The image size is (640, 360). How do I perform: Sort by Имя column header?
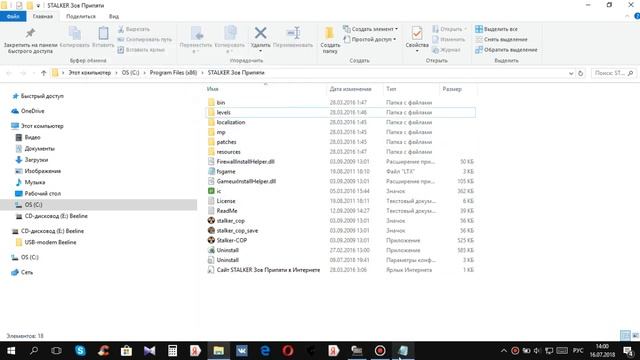click(212, 89)
